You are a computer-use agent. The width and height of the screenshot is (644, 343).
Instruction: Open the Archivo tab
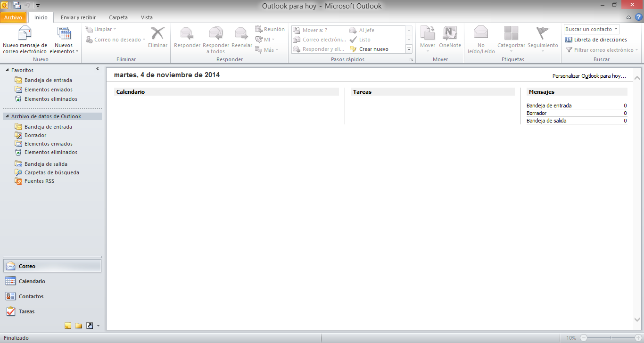click(13, 17)
